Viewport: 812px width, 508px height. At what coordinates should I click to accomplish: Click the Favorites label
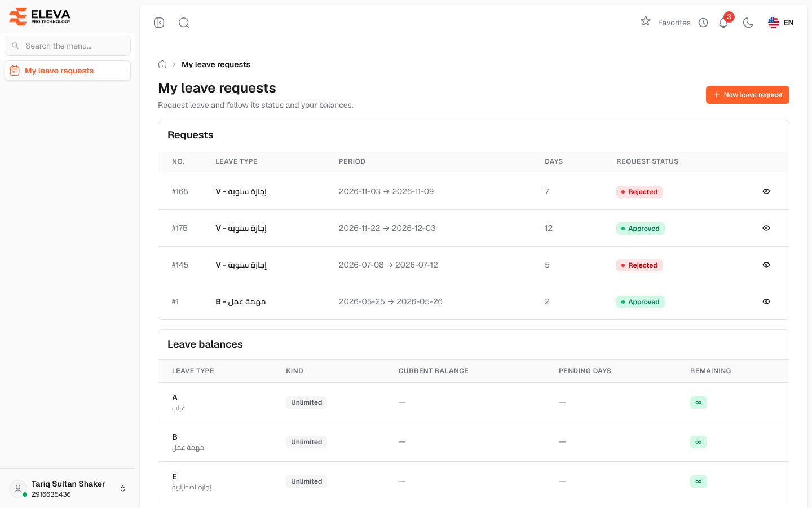coord(674,23)
